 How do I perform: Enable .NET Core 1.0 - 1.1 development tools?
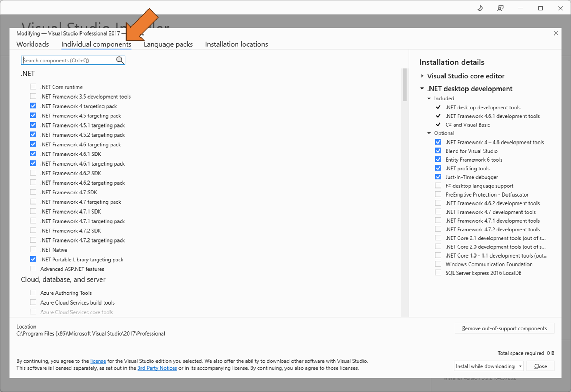438,255
